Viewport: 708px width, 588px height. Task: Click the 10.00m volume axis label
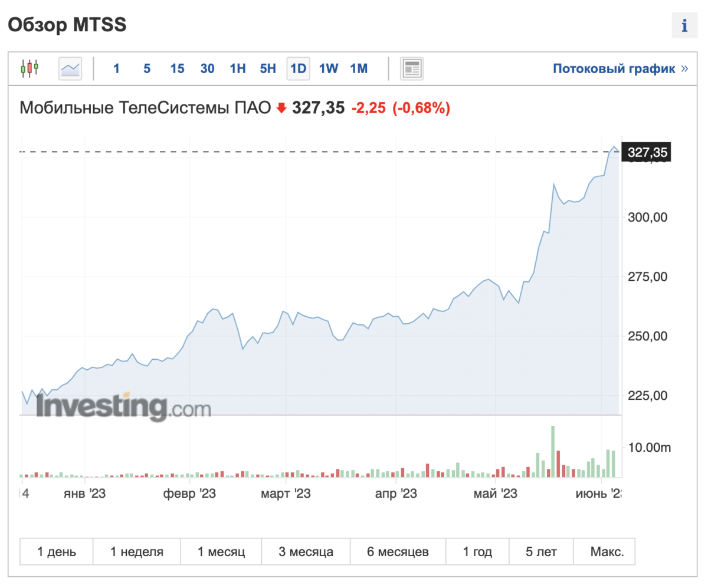pos(650,448)
